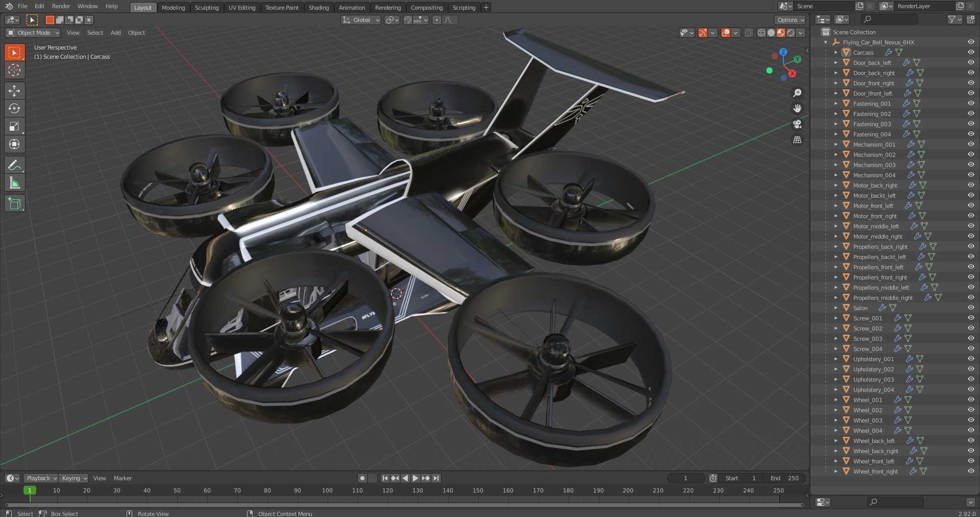
Task: Switch perspective/orthographic grid icon
Action: [797, 139]
